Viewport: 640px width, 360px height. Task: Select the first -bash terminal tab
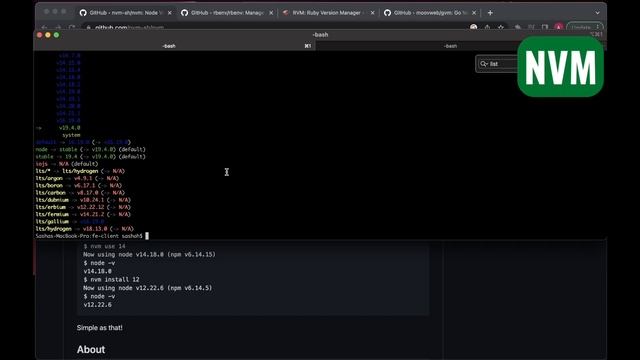pyautogui.click(x=169, y=46)
